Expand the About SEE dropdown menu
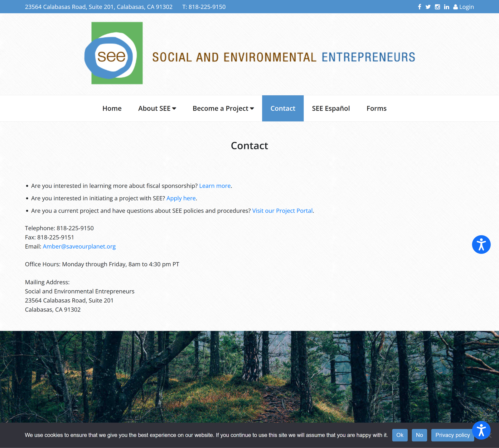The image size is (499, 448). tap(157, 108)
